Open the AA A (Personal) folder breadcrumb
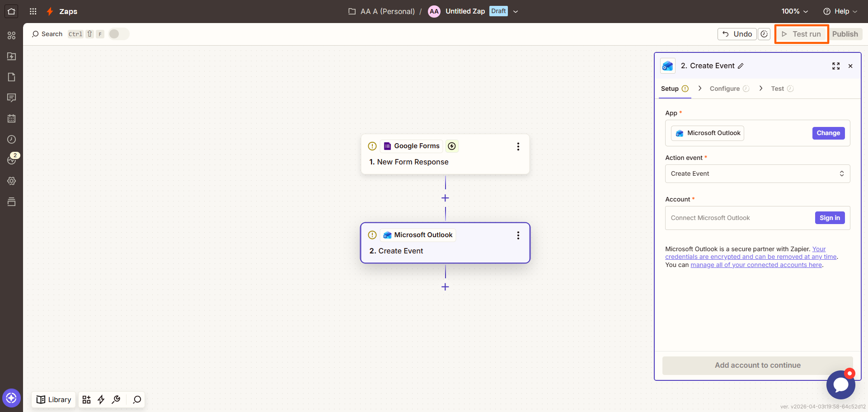868x412 pixels. (x=381, y=11)
